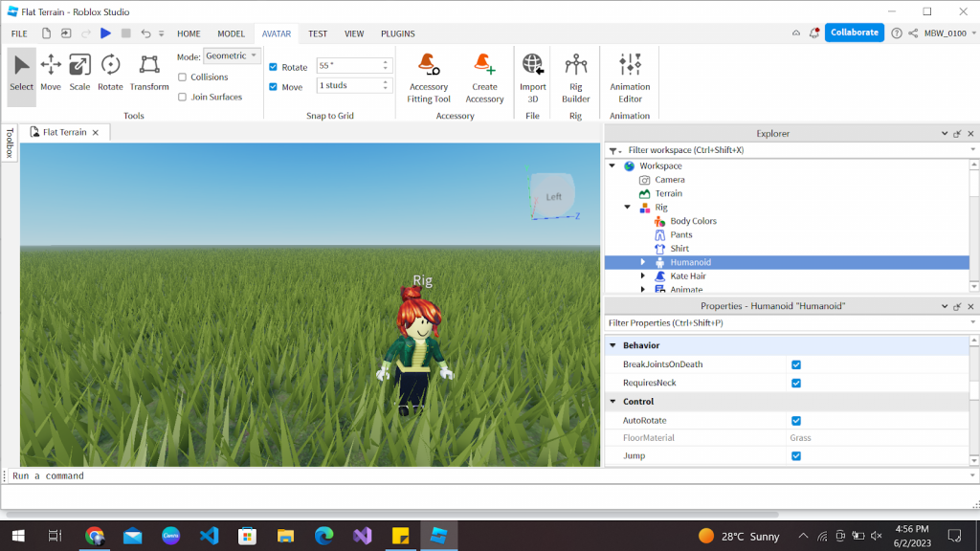Expand the Humanoid tree item
The width and height of the screenshot is (980, 551).
pyautogui.click(x=643, y=261)
